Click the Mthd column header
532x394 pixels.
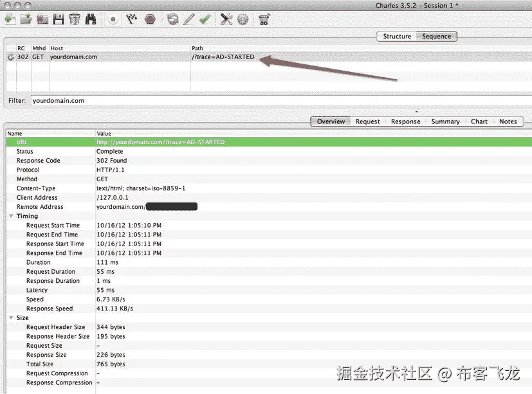click(x=40, y=48)
